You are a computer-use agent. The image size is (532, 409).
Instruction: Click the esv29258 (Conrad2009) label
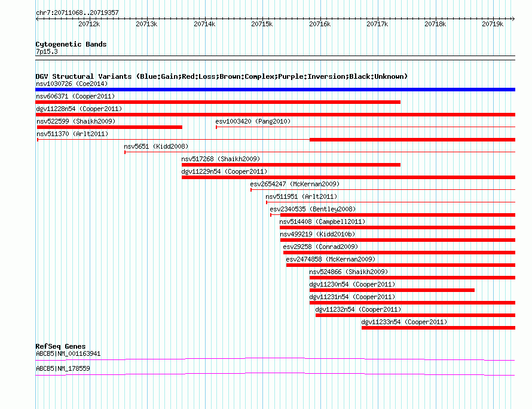click(320, 247)
